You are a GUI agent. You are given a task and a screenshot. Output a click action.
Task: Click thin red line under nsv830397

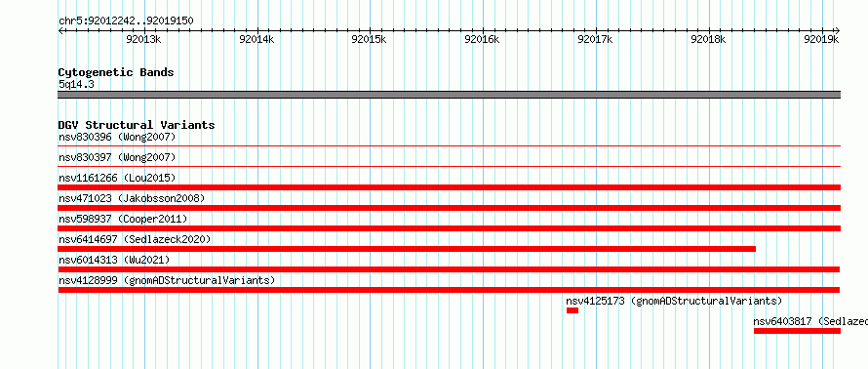pos(450,166)
